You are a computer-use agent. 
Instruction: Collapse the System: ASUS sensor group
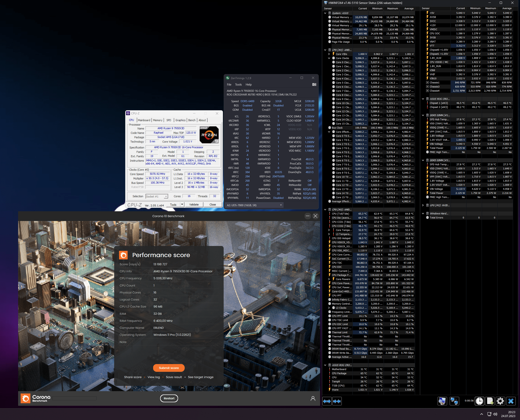click(325, 13)
